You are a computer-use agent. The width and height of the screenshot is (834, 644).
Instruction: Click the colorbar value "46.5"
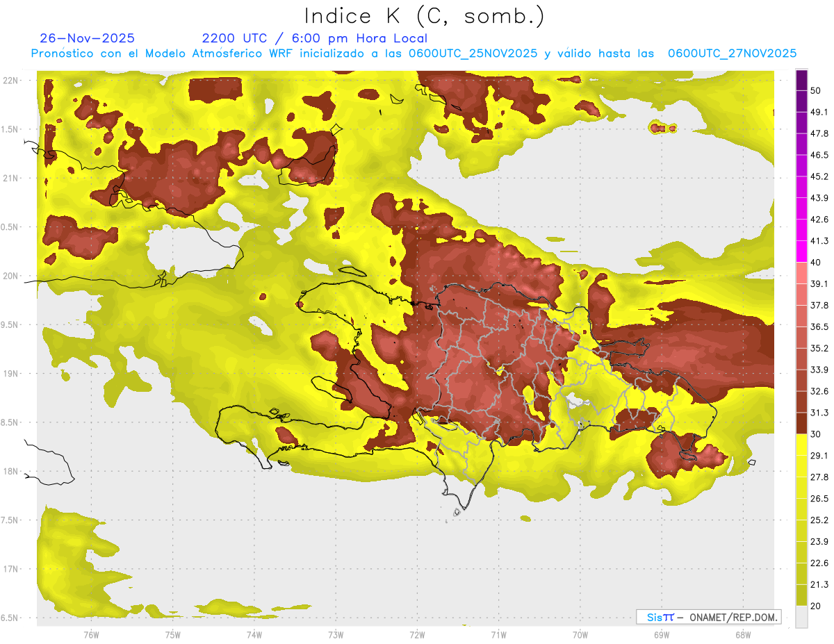(x=820, y=155)
